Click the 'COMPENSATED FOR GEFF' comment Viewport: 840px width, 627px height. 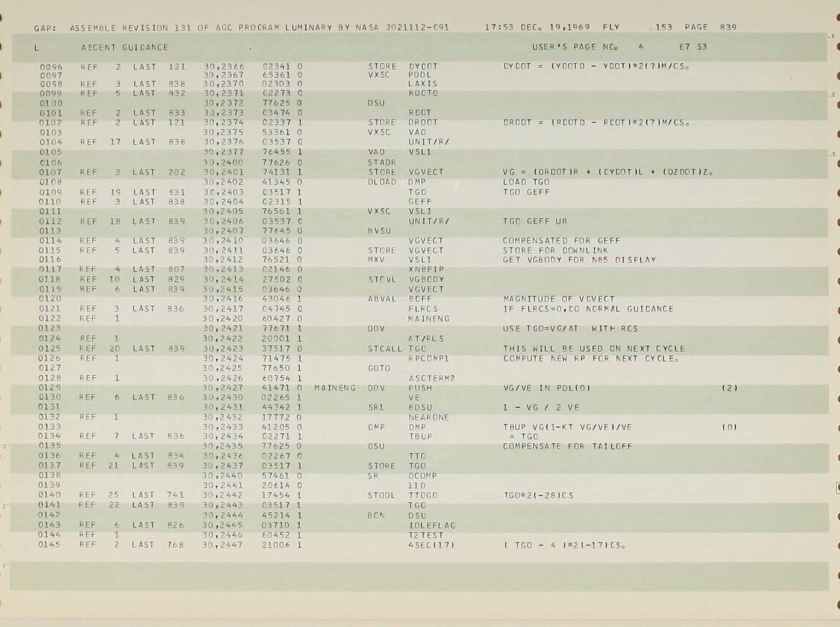tap(561, 240)
